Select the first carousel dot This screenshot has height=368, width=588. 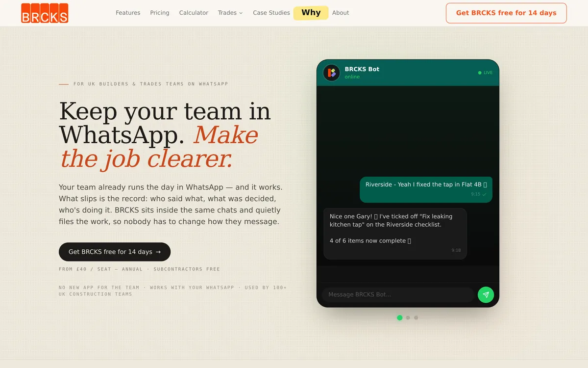[x=400, y=317]
